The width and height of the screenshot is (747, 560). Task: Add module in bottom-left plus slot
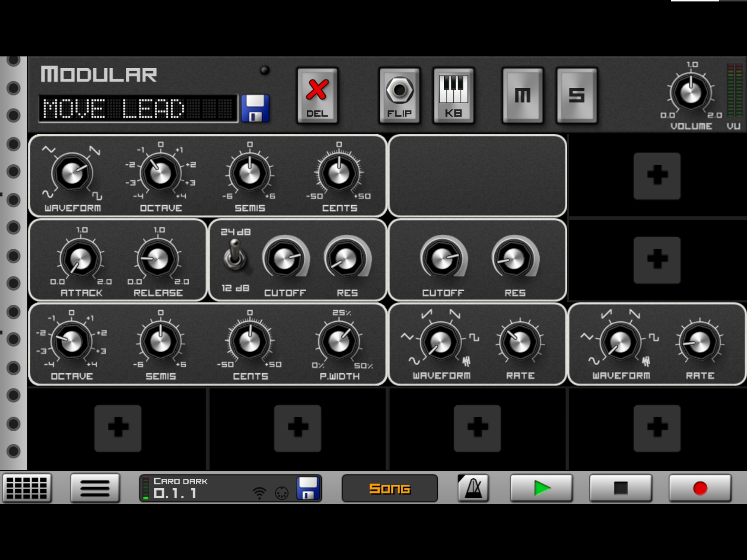[x=118, y=428]
